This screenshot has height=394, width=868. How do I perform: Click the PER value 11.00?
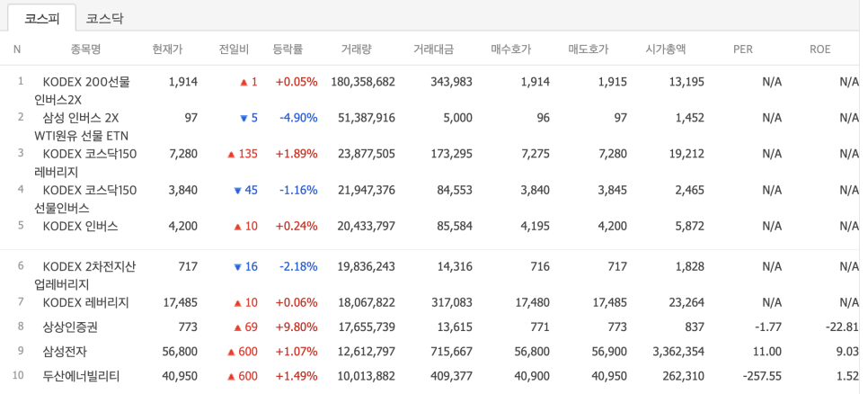pos(767,352)
